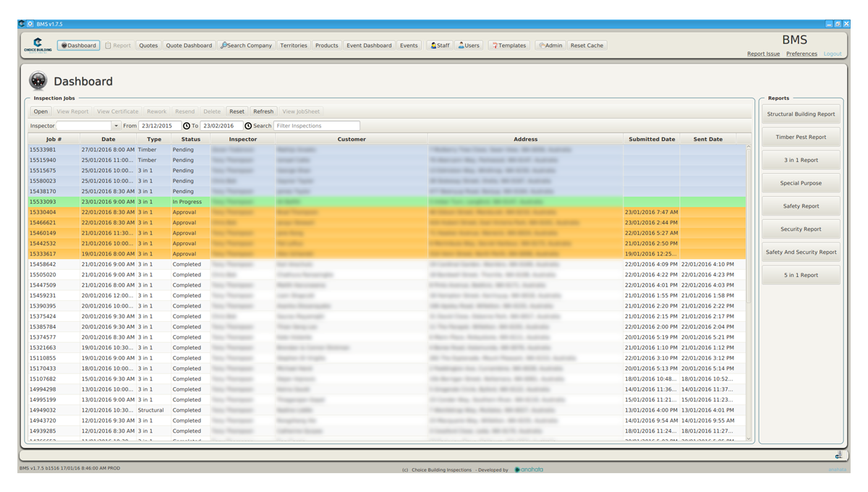The width and height of the screenshot is (868, 492).
Task: Click the Delete button
Action: (212, 111)
